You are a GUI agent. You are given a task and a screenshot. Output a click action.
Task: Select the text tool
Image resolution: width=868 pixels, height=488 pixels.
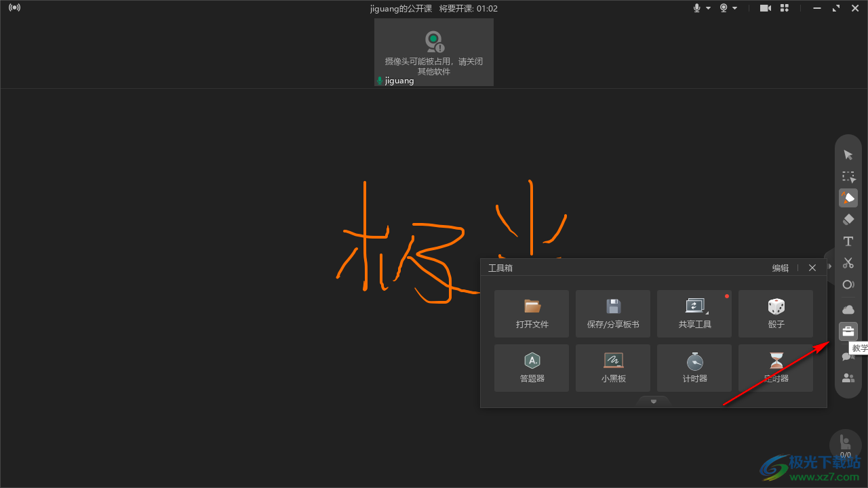tap(848, 241)
